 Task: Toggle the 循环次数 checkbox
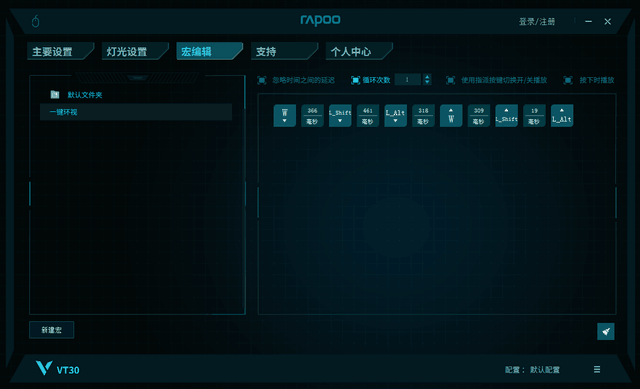356,80
